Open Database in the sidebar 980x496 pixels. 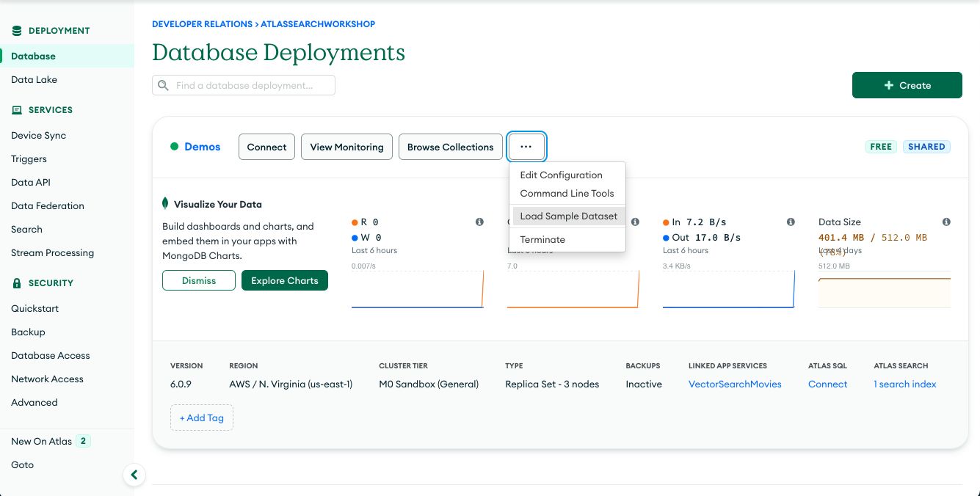click(x=67, y=56)
